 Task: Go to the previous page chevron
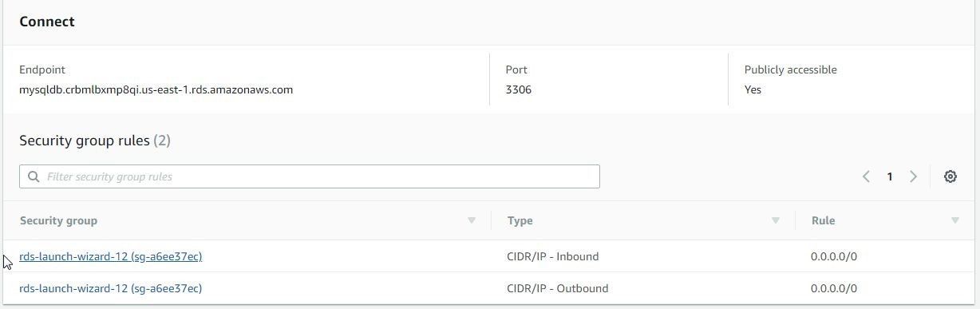click(866, 176)
